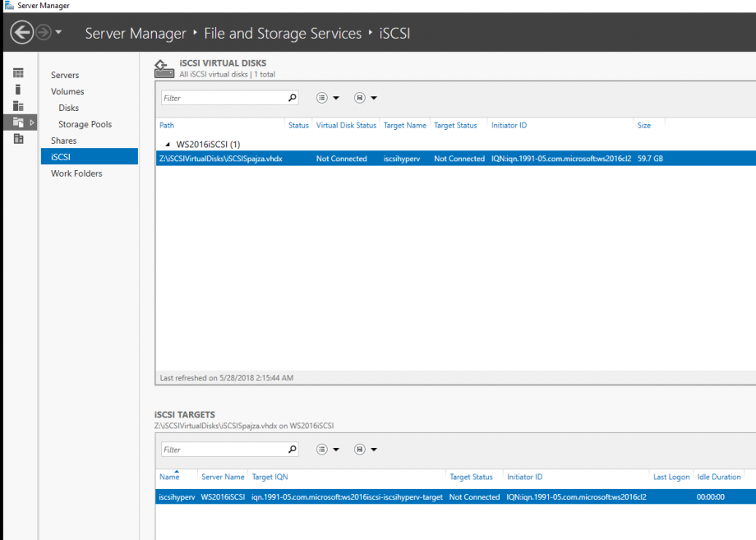Image resolution: width=756 pixels, height=540 pixels.
Task: Open the Dashboard icon in the sidebar
Action: tap(18, 72)
